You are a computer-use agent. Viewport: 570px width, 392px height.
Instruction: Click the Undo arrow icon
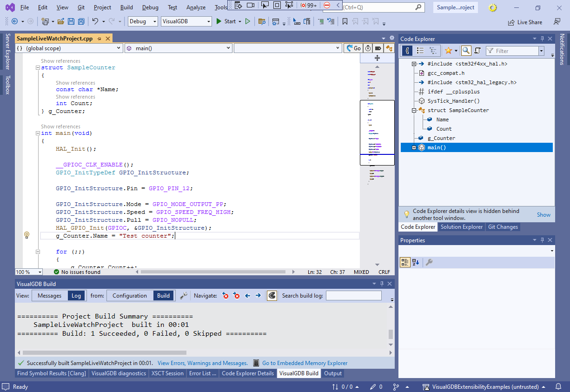95,21
